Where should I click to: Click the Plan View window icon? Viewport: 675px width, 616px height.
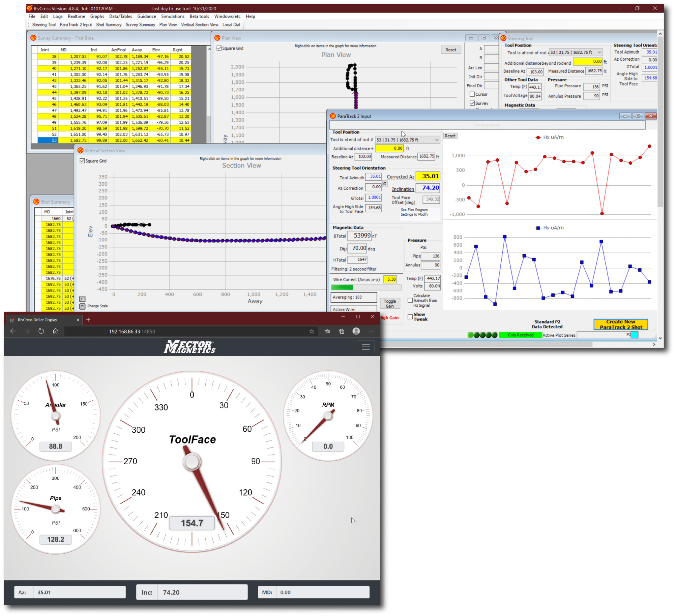pyautogui.click(x=217, y=38)
